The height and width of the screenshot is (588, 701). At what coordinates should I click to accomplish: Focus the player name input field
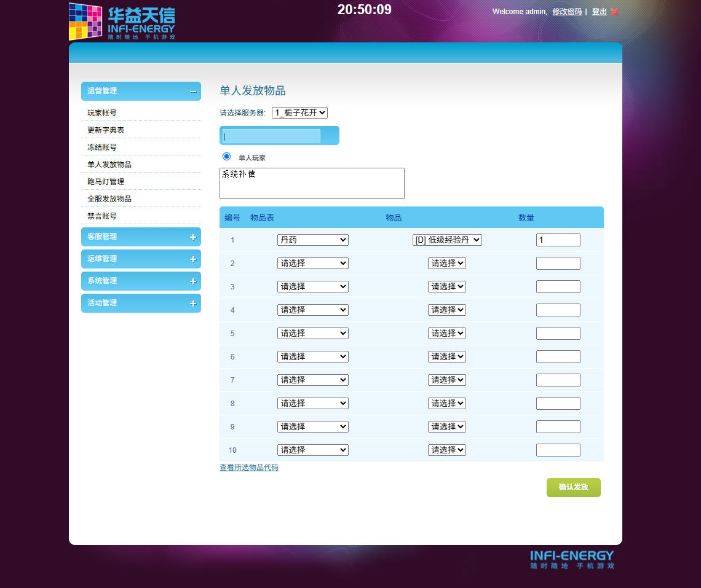(x=271, y=136)
